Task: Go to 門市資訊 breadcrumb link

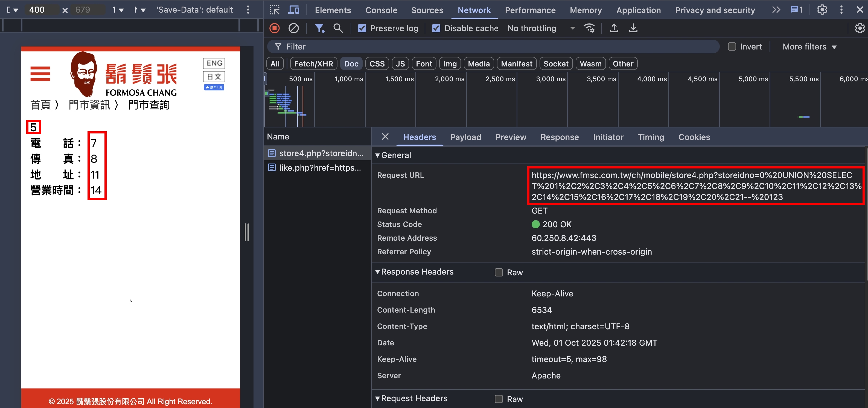Action: click(x=89, y=105)
